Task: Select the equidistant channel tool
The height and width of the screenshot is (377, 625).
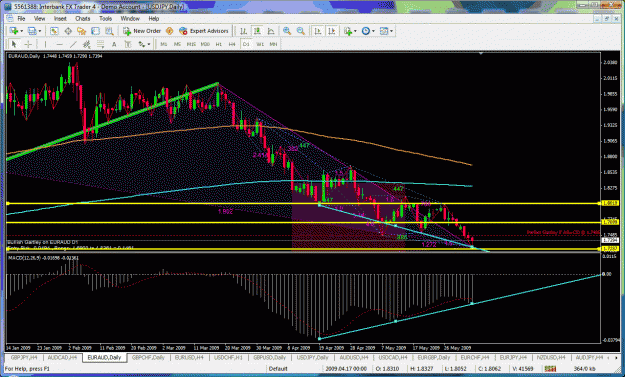Action: (x=86, y=44)
